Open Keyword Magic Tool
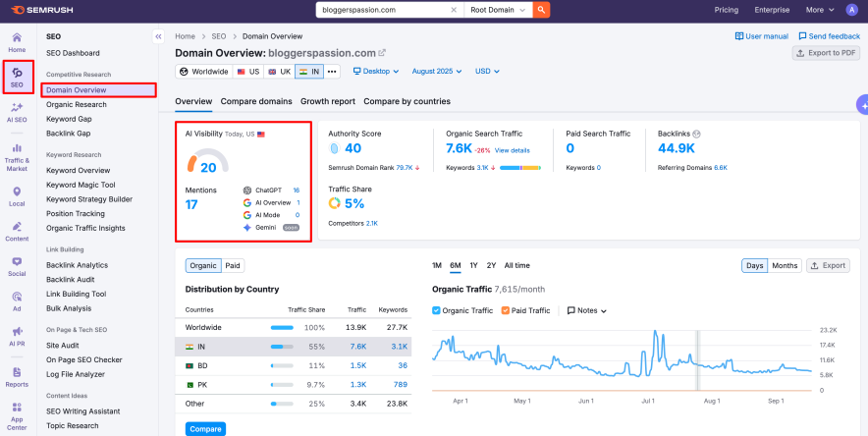This screenshot has width=868, height=436. click(81, 185)
